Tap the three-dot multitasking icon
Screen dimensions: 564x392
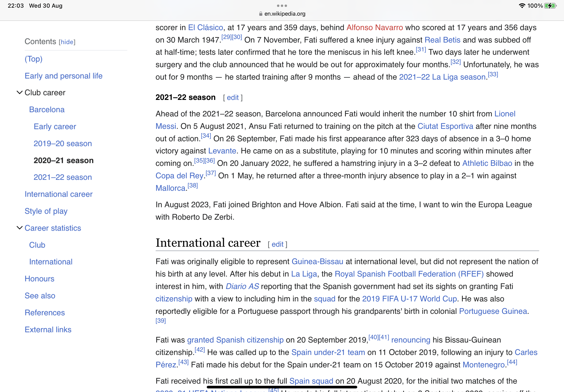(282, 6)
